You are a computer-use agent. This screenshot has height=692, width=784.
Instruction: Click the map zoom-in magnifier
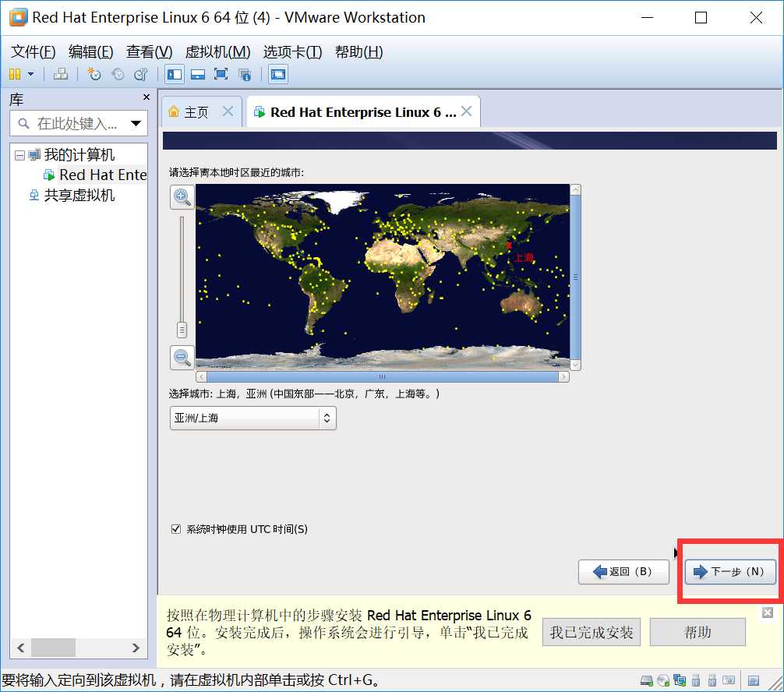tap(182, 197)
